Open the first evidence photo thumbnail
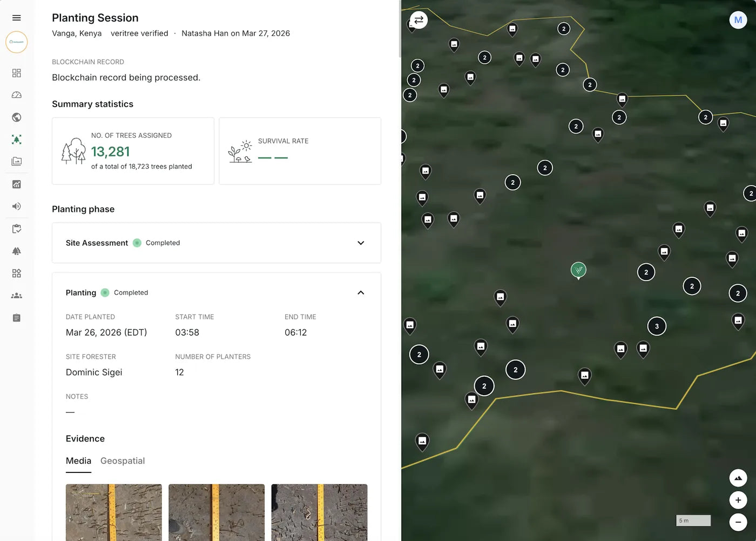Screen dimensions: 756x541 [114, 512]
